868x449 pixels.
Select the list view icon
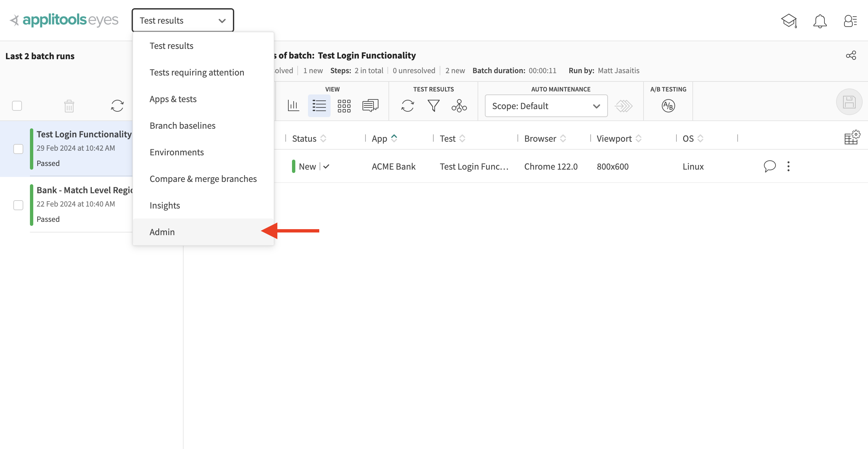tap(319, 105)
